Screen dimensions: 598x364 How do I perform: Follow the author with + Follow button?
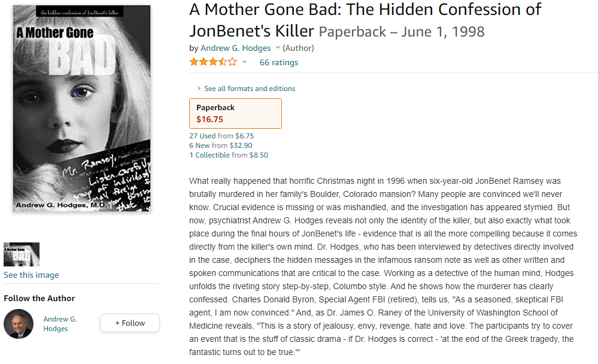(130, 323)
